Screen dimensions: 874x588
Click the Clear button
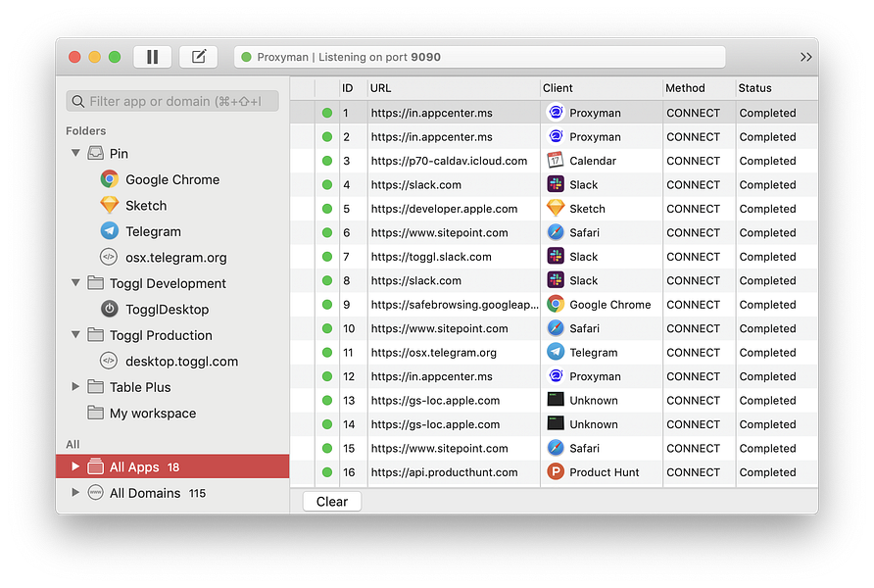(x=331, y=502)
